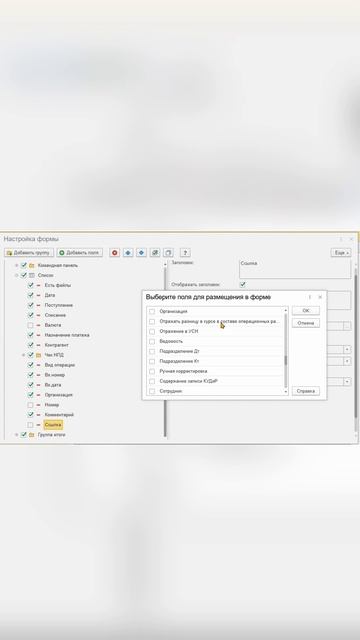This screenshot has height=640, width=360.
Task: Collapse the Список tree node
Action: click(17, 276)
